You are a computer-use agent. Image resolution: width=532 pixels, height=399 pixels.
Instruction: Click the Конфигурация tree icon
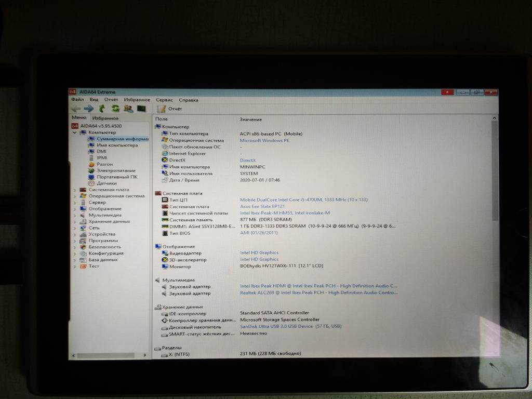coord(83,254)
